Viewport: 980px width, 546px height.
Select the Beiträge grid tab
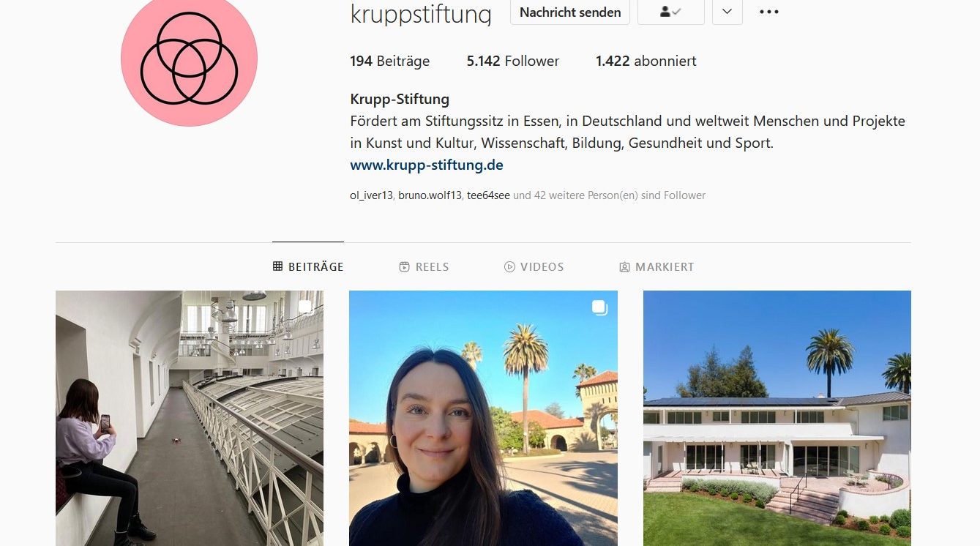tap(308, 267)
